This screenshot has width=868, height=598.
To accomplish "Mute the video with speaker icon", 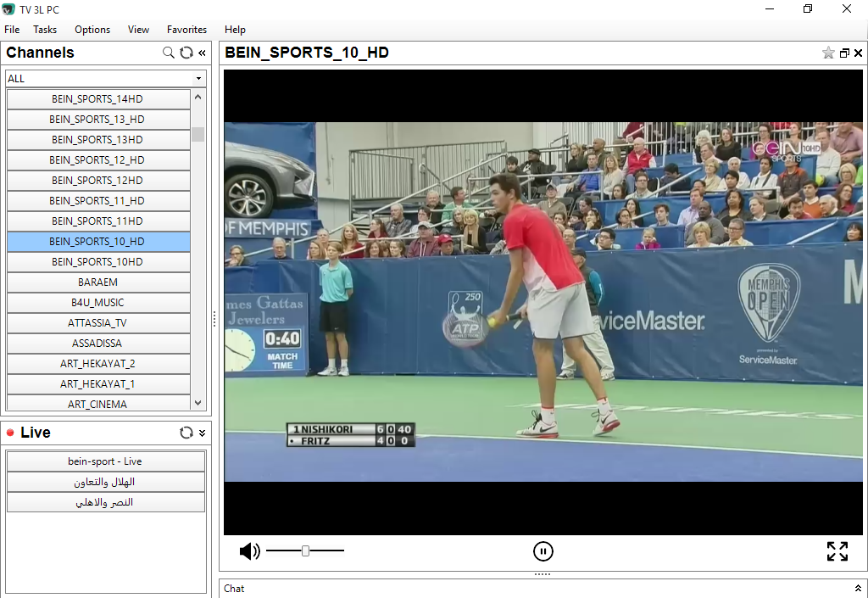I will (250, 551).
